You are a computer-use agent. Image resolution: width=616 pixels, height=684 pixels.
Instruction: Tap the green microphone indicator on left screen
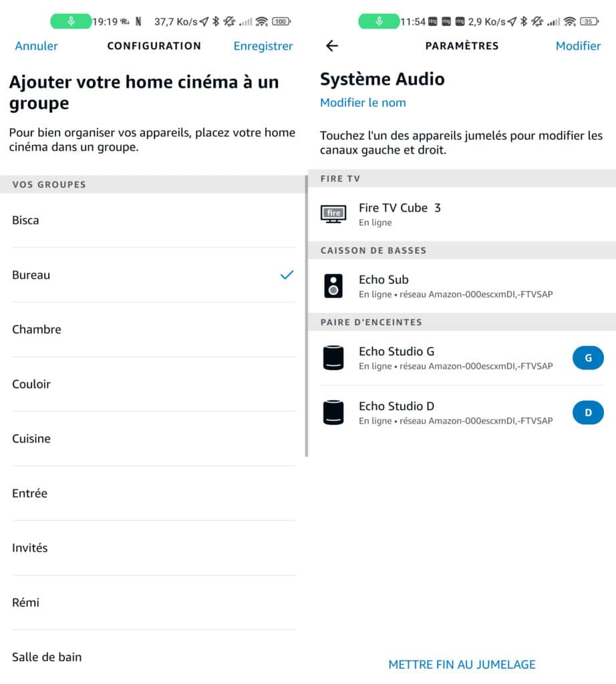(71, 21)
